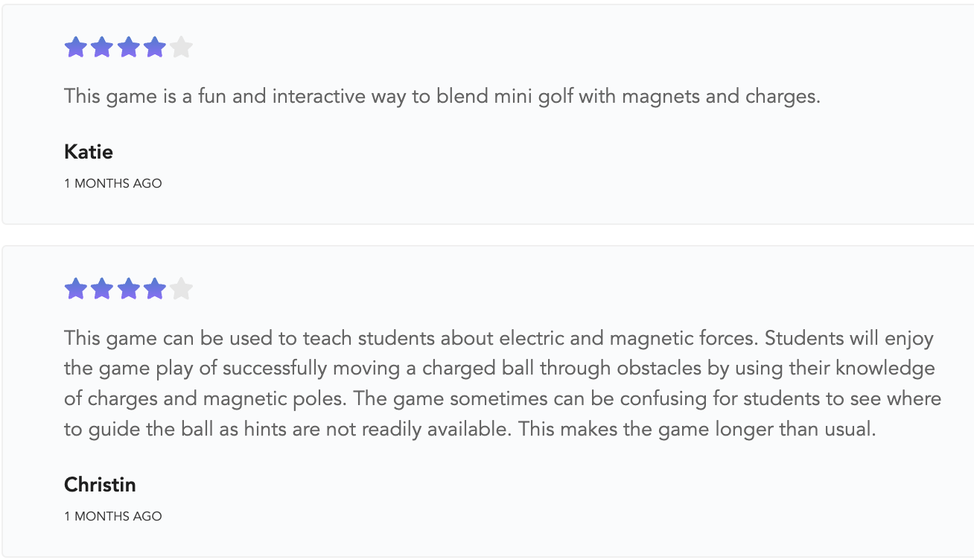The height and width of the screenshot is (560, 974).
Task: Click the fourth star in Katie's rating
Action: [x=154, y=48]
